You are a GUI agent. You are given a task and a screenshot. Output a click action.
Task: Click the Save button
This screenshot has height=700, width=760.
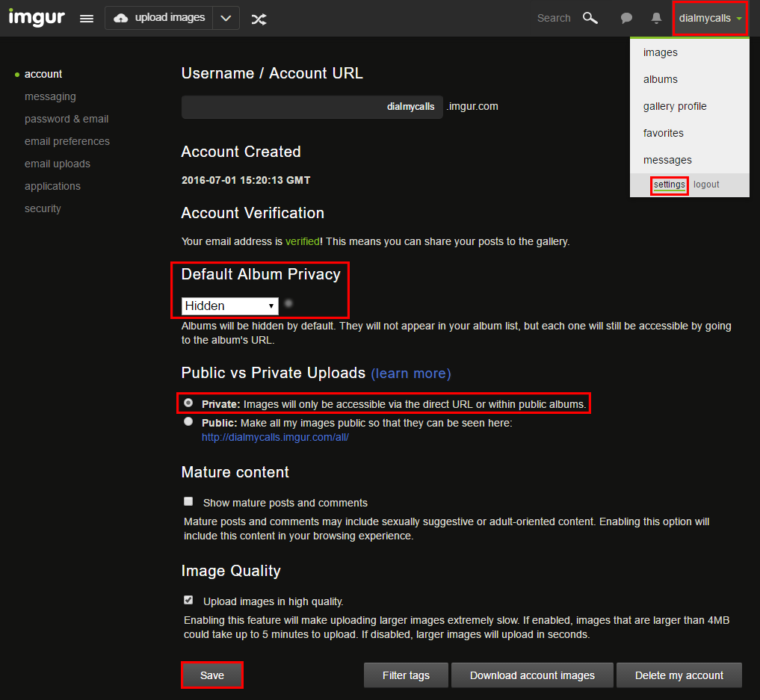(x=212, y=675)
